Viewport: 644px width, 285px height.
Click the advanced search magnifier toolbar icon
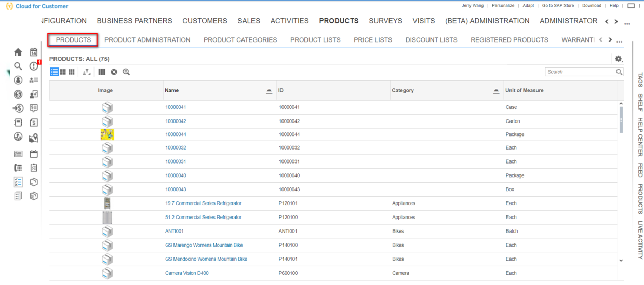click(x=126, y=72)
